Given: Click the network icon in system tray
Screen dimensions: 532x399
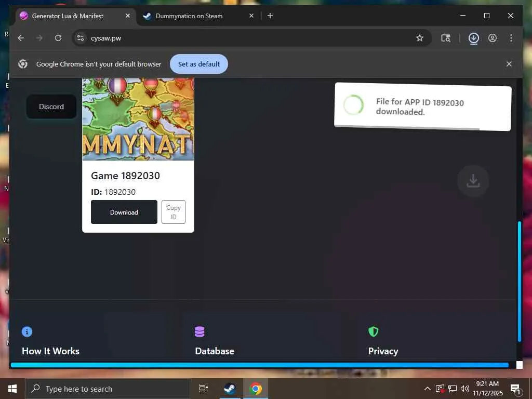Looking at the screenshot, I should (453, 389).
